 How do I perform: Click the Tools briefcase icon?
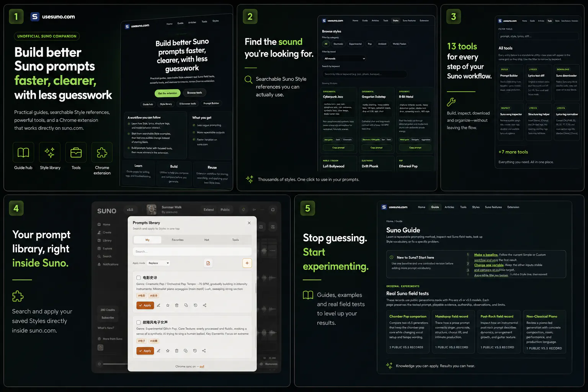point(76,152)
